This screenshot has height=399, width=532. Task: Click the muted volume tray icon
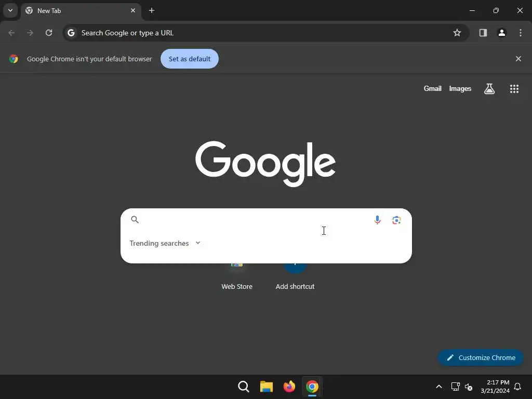pos(469,387)
